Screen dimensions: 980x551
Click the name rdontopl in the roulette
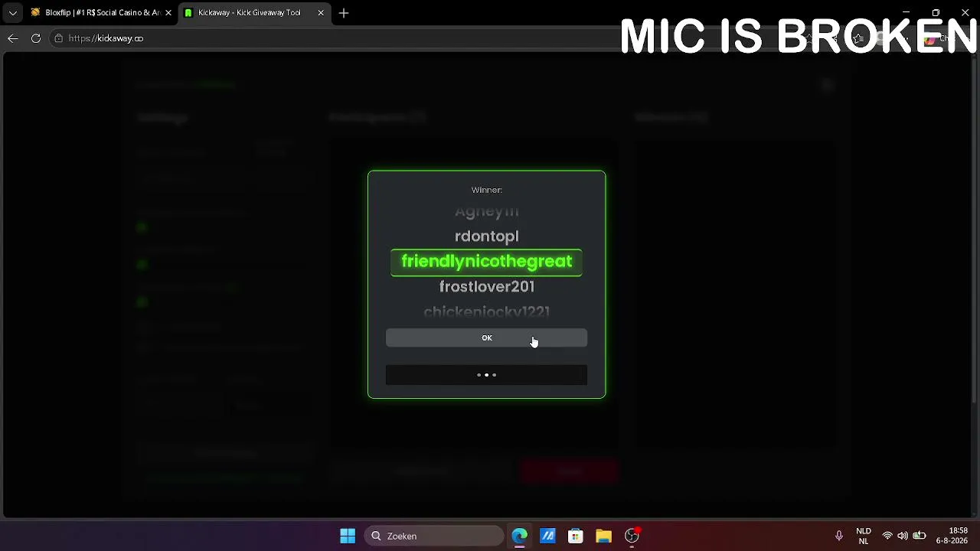coord(486,236)
